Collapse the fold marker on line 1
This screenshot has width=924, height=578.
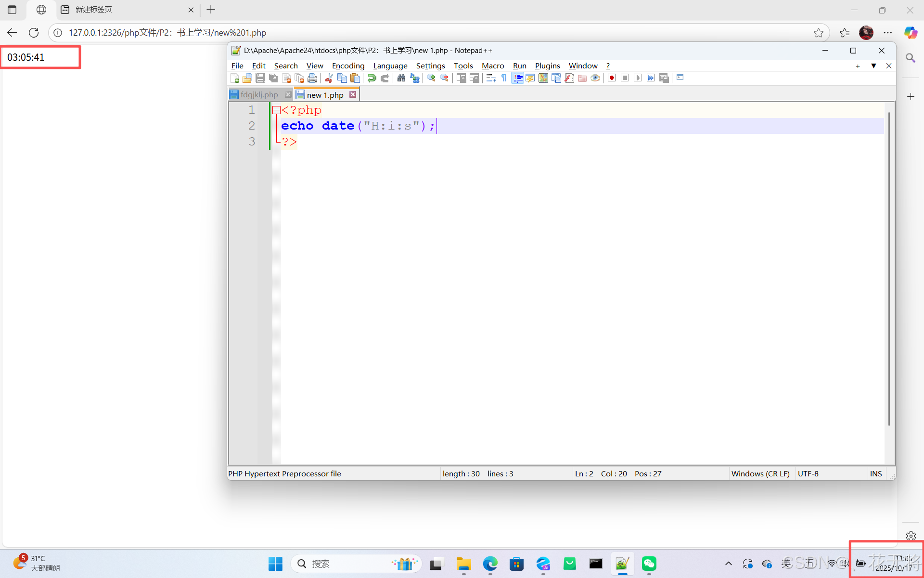pyautogui.click(x=276, y=110)
